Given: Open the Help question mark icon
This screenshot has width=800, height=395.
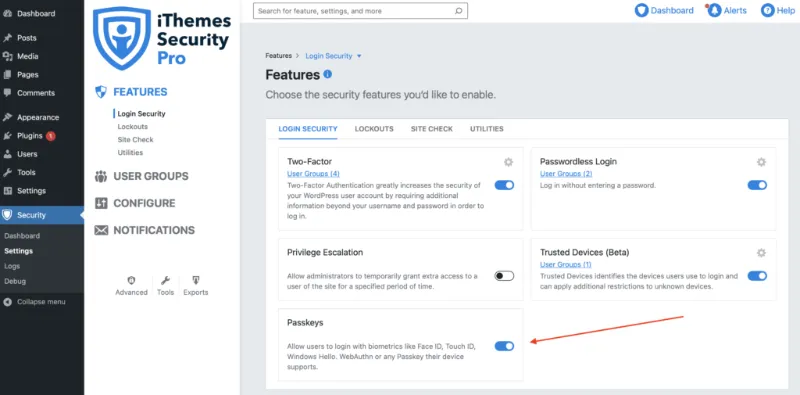Looking at the screenshot, I should 768,10.
